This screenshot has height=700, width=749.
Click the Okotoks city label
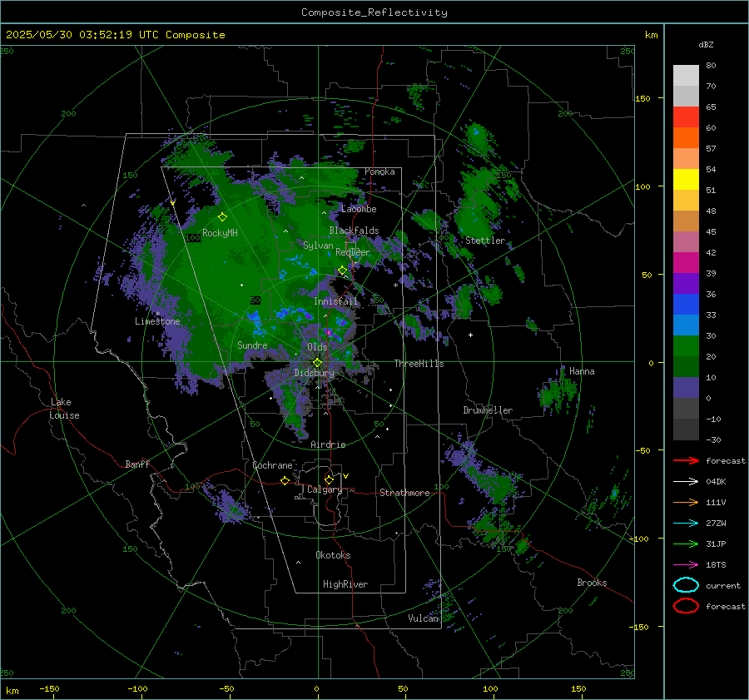coord(333,555)
